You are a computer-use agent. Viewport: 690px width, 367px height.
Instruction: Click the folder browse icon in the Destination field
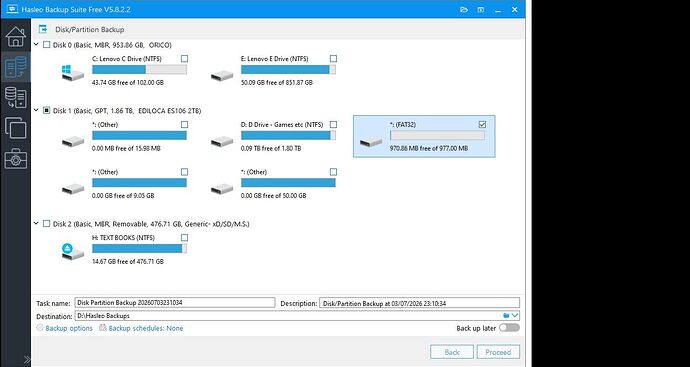tap(506, 316)
